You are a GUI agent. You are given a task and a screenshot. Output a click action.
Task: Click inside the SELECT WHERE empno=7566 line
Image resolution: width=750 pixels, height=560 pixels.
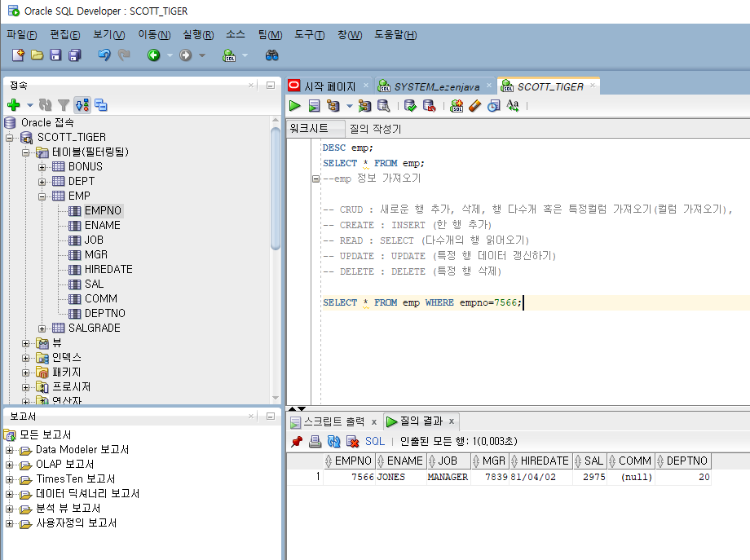[x=422, y=302]
